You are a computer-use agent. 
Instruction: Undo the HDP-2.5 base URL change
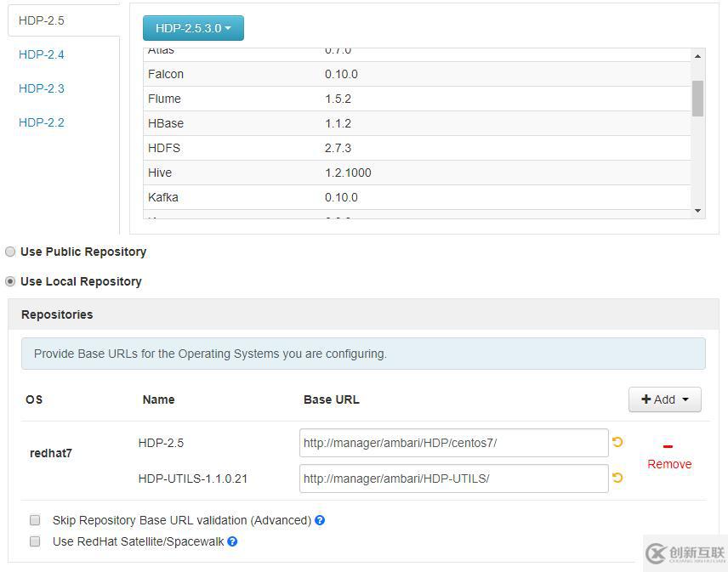(617, 442)
